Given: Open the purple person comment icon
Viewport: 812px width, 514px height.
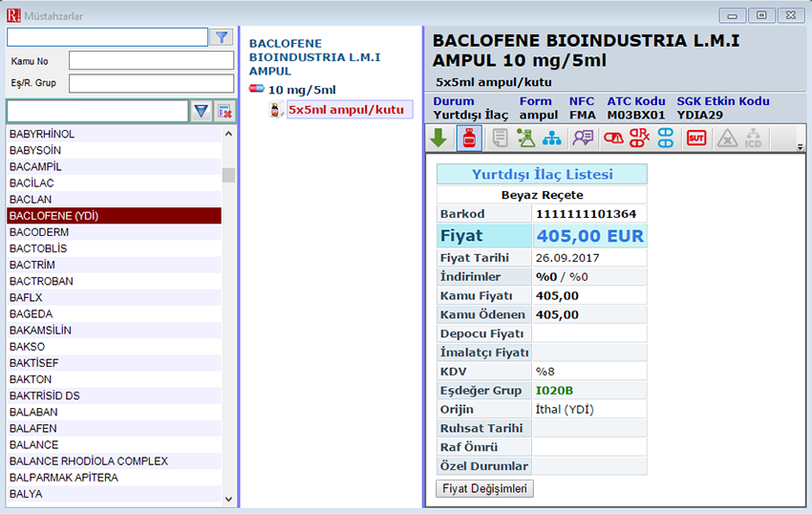Looking at the screenshot, I should 582,139.
